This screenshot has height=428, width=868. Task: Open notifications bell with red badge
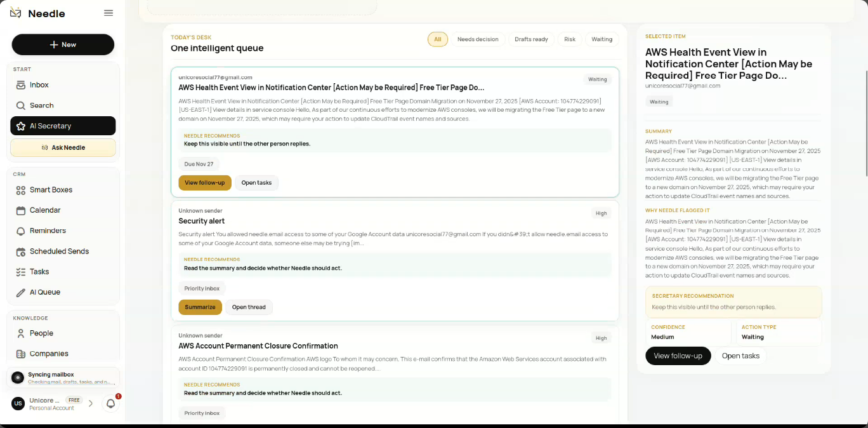[x=111, y=403]
